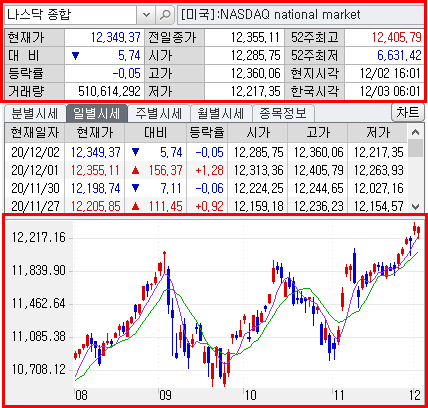Switch to the 월별시세 tab
Viewport: 428px width, 408px height.
click(221, 113)
